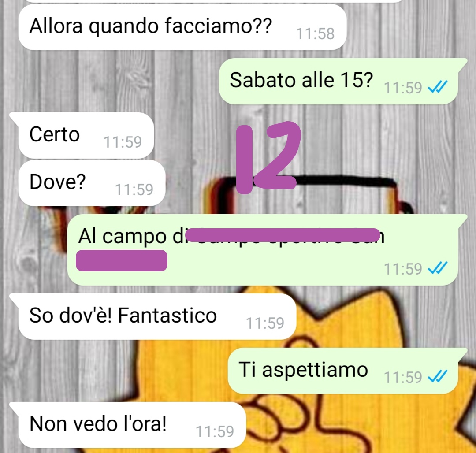Tap the timestamp next to "So dov'è! Fantastico"
476x453 pixels.
point(265,323)
